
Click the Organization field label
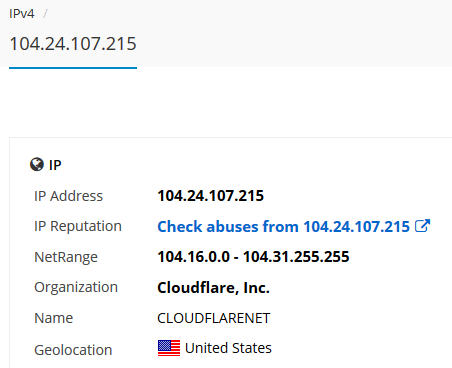[76, 287]
